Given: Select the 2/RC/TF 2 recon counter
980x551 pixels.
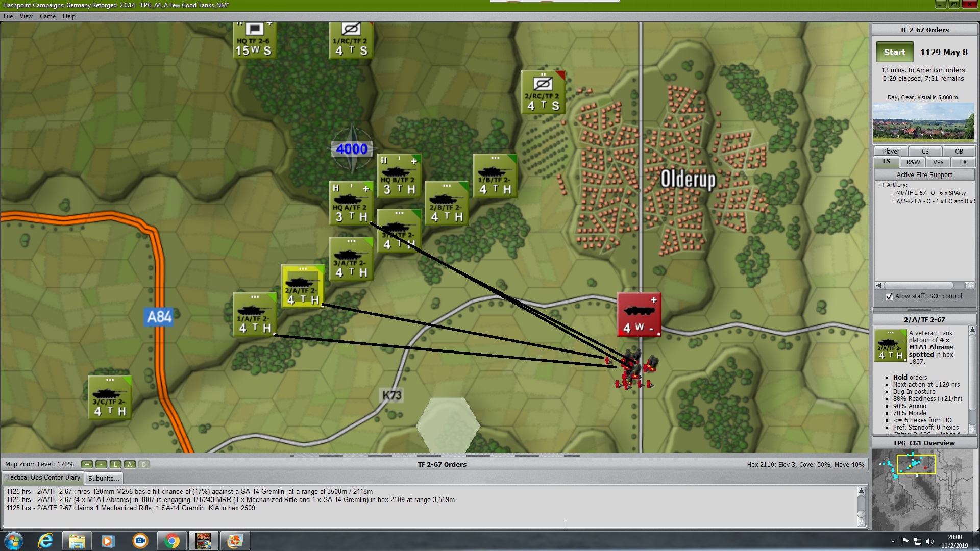Looking at the screenshot, I should [x=543, y=92].
